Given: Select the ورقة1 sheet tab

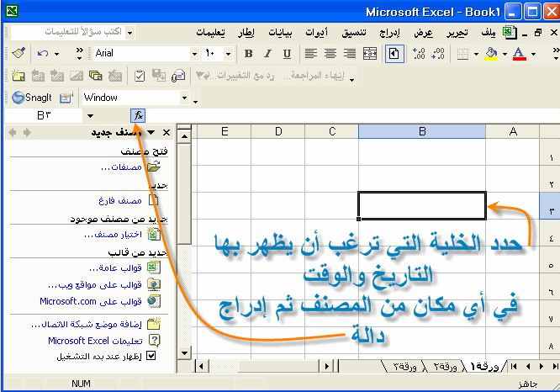Looking at the screenshot, I should (x=486, y=367).
